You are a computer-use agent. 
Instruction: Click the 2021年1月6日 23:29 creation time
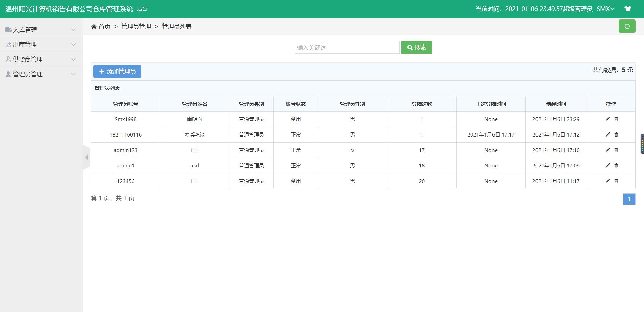click(556, 119)
